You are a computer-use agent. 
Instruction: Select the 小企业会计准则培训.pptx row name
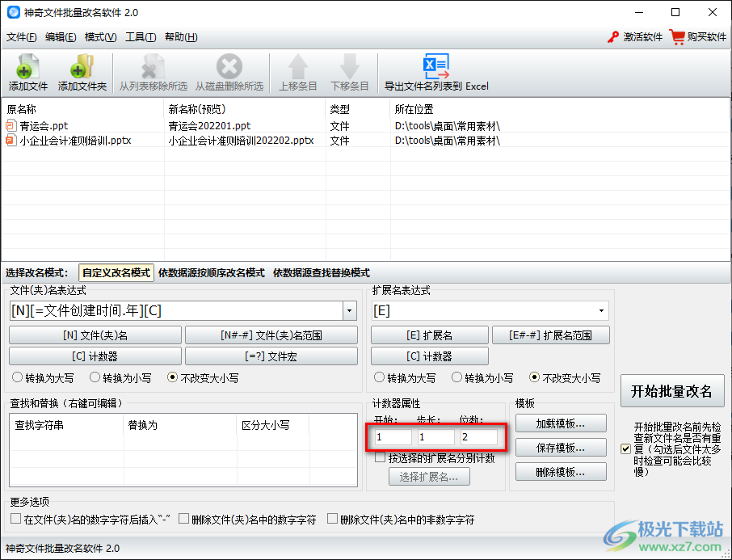[76, 141]
